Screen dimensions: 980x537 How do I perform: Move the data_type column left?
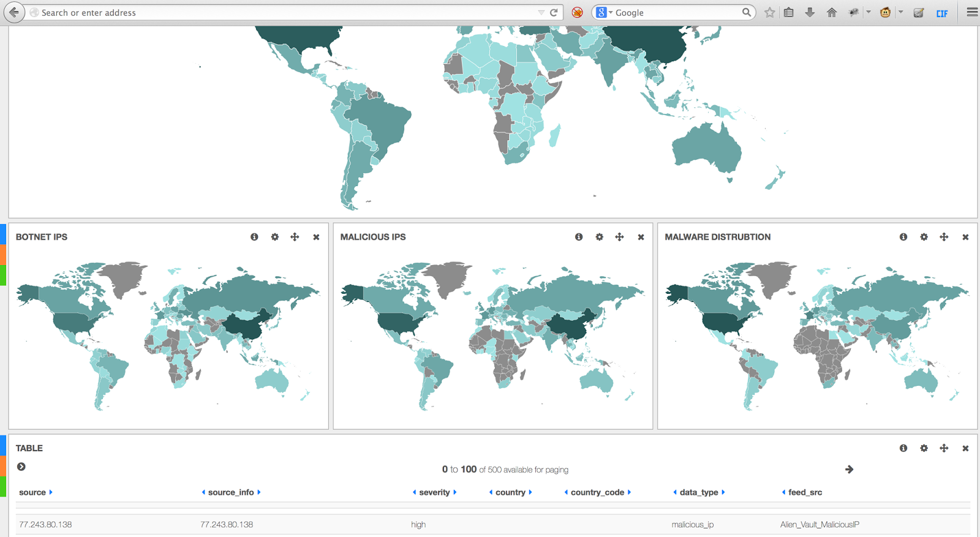tap(675, 492)
